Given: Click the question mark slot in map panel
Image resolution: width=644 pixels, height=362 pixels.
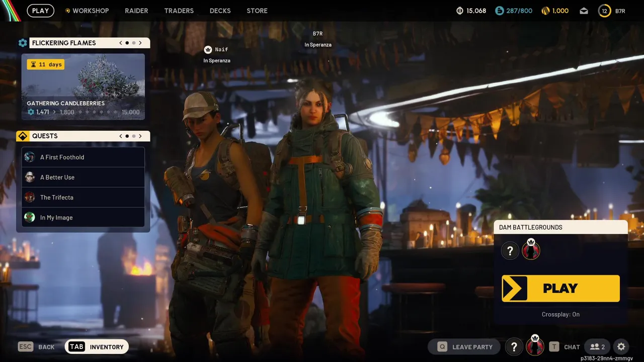Looking at the screenshot, I should click(x=510, y=250).
